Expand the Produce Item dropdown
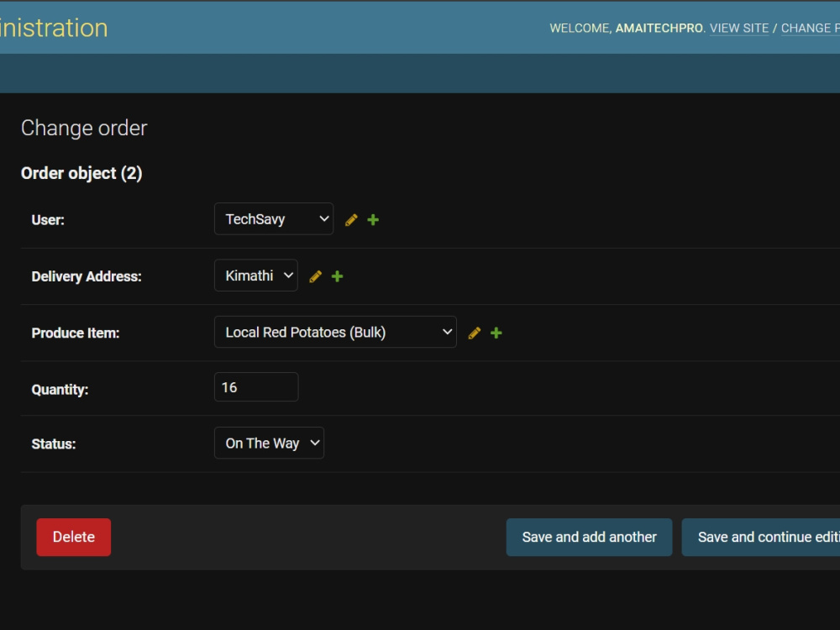The width and height of the screenshot is (840, 630). [x=335, y=332]
